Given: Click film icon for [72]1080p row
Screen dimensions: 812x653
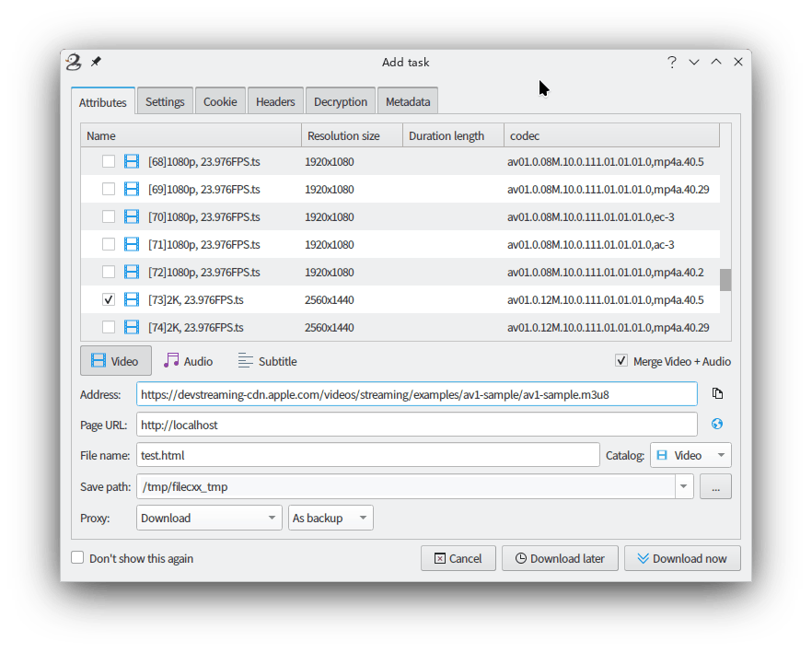Looking at the screenshot, I should pyautogui.click(x=132, y=272).
